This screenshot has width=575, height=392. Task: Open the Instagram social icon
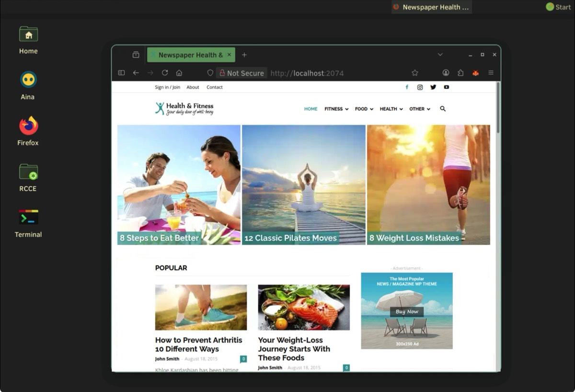[x=420, y=87]
